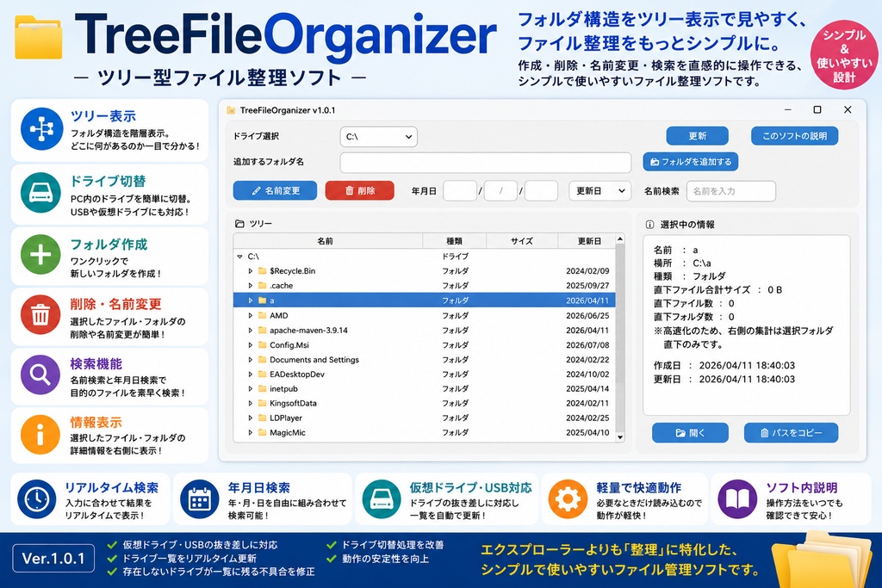Click the MagicMic folder icon

point(262,432)
